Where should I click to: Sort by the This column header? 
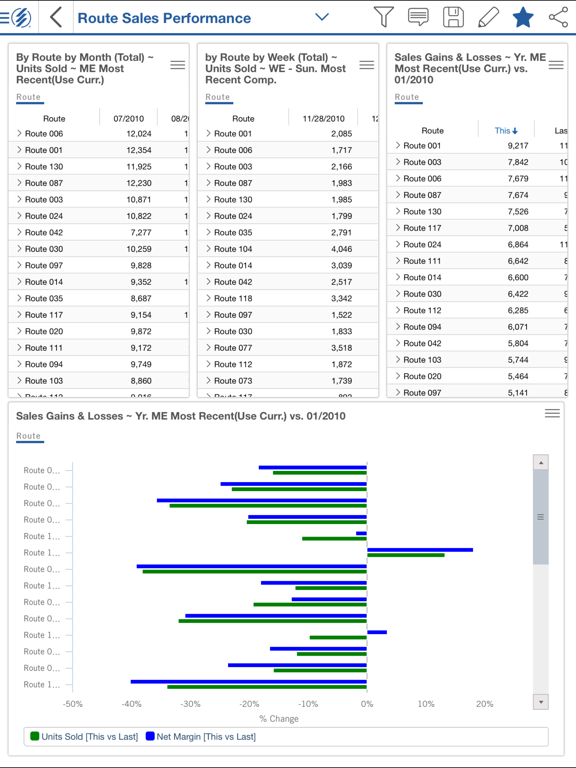tap(506, 130)
